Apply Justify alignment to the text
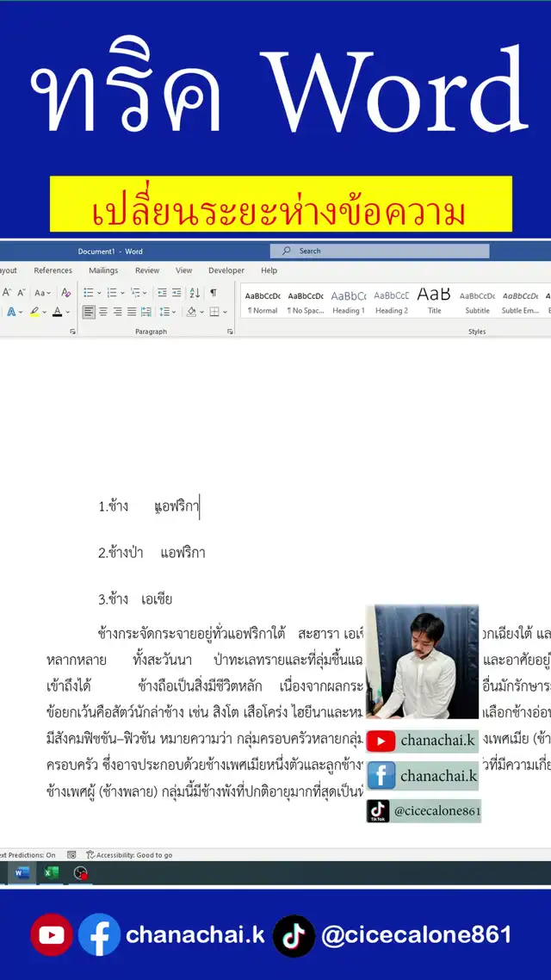The height and width of the screenshot is (980, 551). pos(132,312)
